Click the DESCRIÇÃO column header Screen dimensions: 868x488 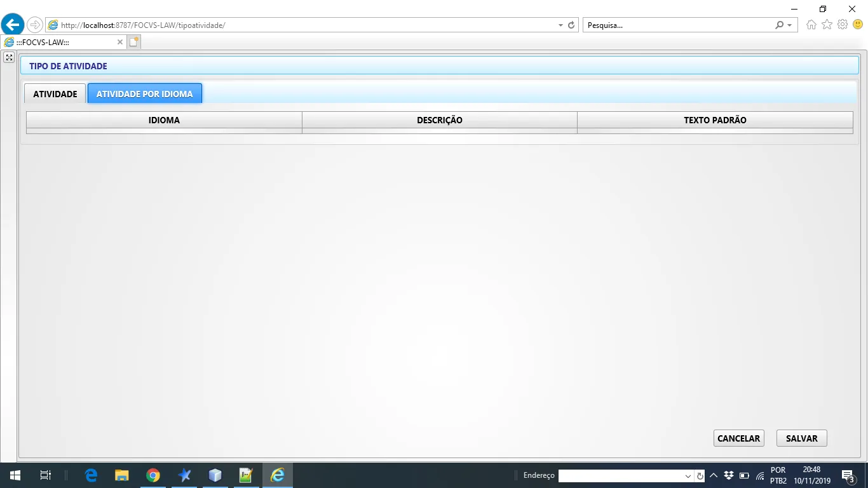pyautogui.click(x=440, y=120)
